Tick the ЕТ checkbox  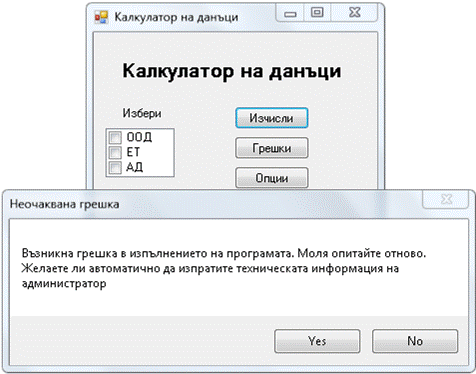coord(115,153)
